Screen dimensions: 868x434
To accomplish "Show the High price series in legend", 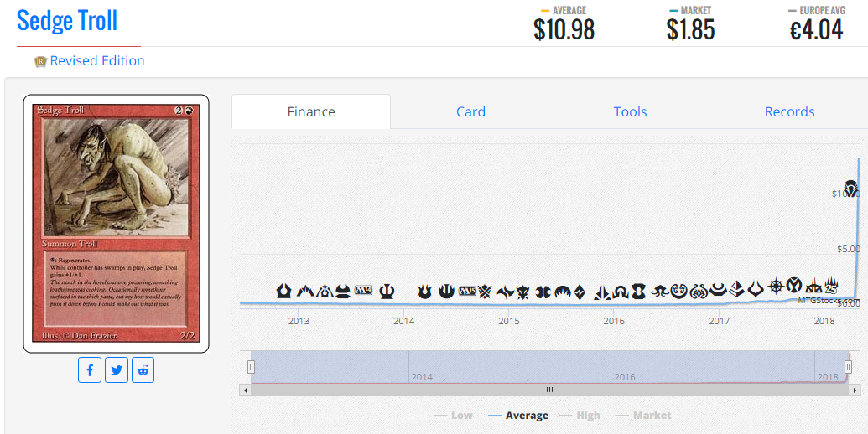I will [580, 416].
